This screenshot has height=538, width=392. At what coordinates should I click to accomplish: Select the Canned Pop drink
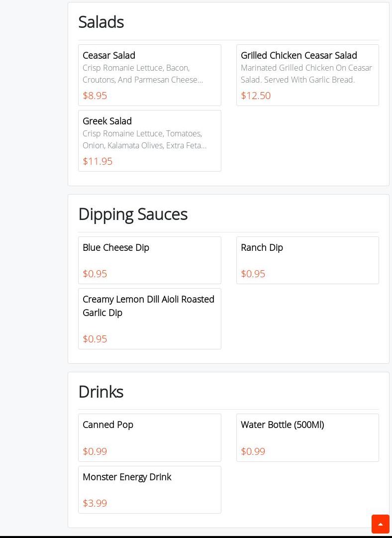pos(108,425)
